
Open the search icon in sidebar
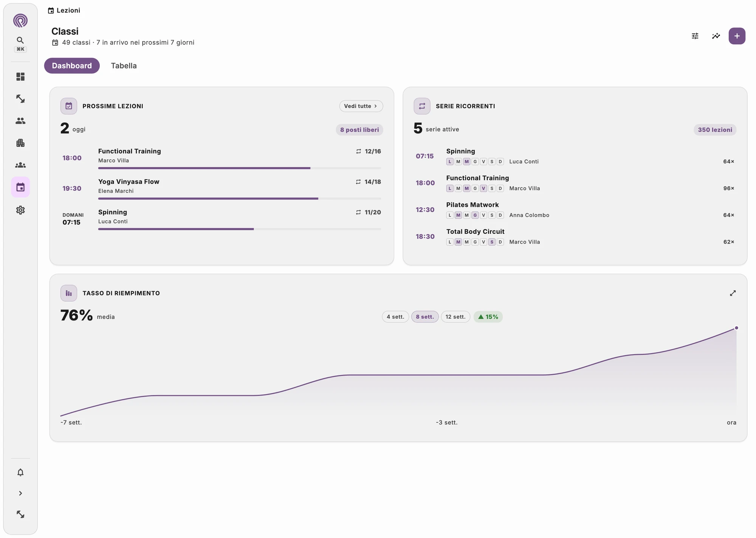(20, 40)
